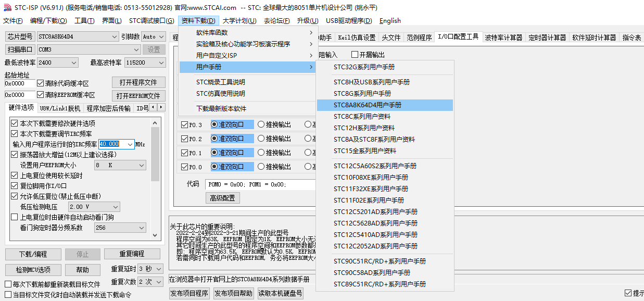Click the left tab-scroll arrow beside ID号 tab
This screenshot has height=301, width=644.
coord(154,107)
